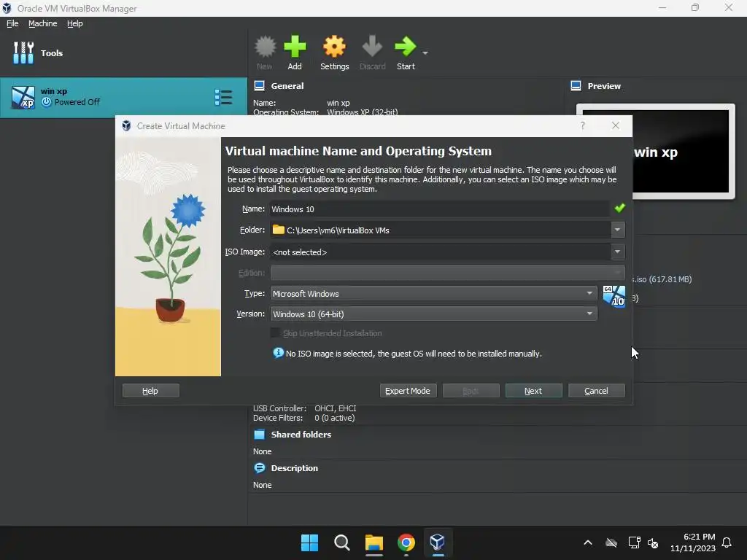This screenshot has width=747, height=560.
Task: Open the notification bell
Action: point(727,542)
